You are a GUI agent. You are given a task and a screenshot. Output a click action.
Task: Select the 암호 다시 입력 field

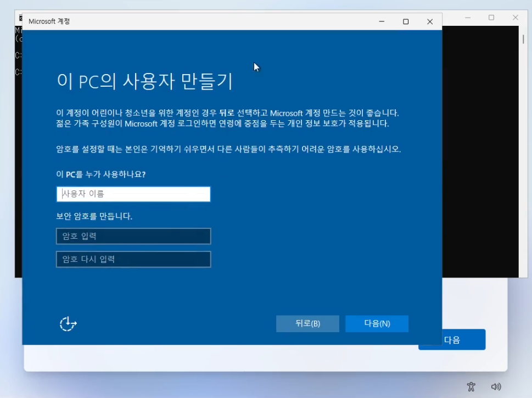point(133,259)
